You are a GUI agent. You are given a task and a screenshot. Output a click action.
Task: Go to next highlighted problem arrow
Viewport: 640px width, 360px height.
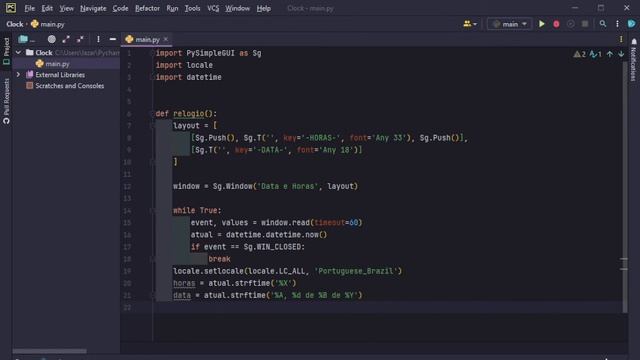click(621, 54)
